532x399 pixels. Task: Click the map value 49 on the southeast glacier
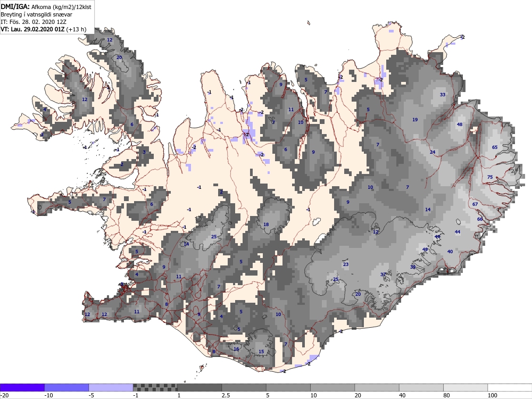pos(425,250)
